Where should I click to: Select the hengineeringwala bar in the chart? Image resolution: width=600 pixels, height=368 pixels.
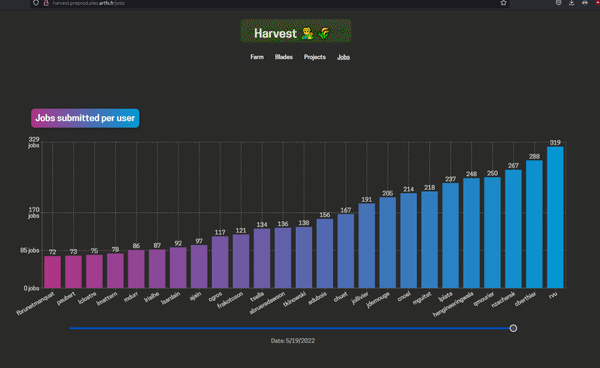point(471,233)
